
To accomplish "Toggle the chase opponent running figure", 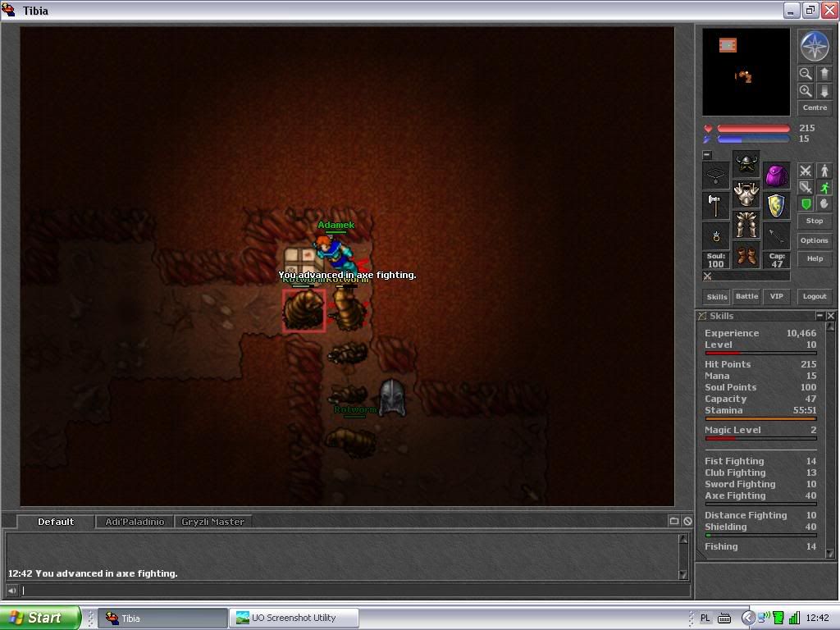I will click(x=824, y=187).
